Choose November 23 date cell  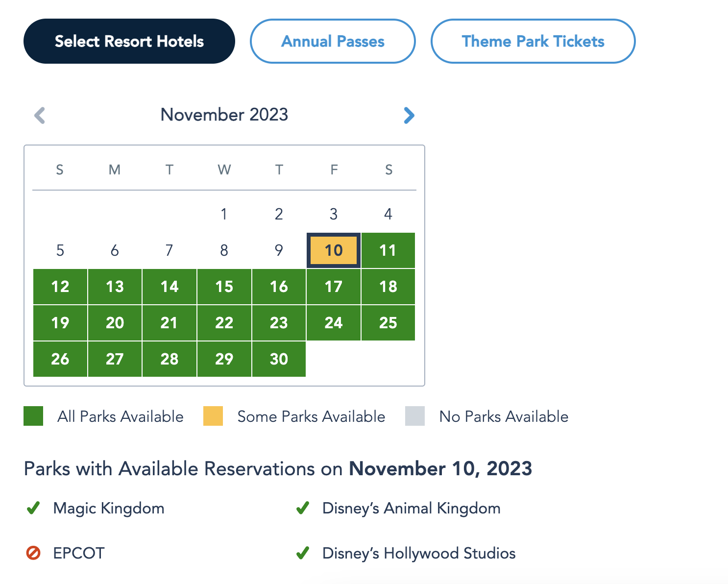pos(279,323)
